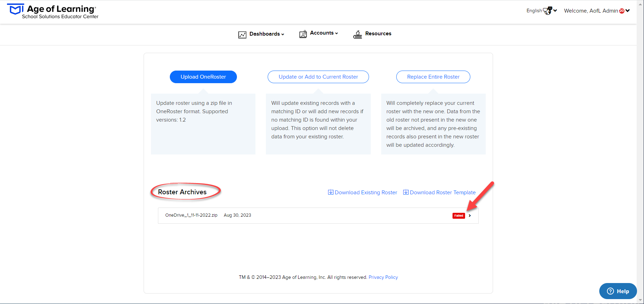Open the Welcome AofL Admin dropdown
Viewport: 644px width, 304px height.
click(597, 11)
